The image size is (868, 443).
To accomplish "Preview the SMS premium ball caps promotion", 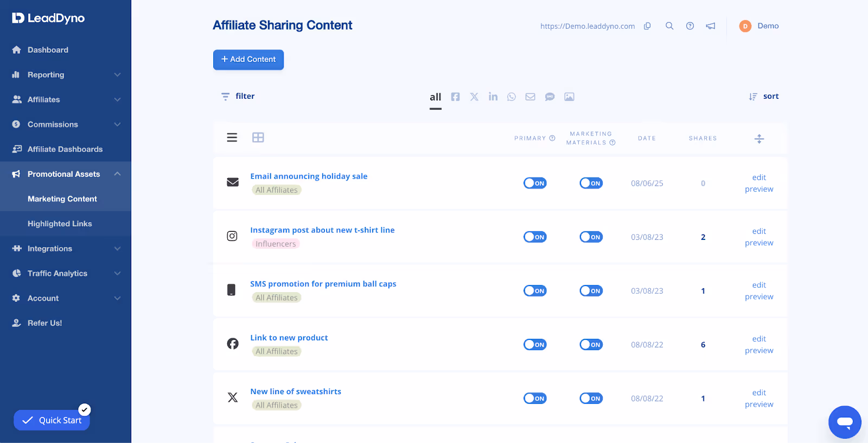I will tap(759, 297).
